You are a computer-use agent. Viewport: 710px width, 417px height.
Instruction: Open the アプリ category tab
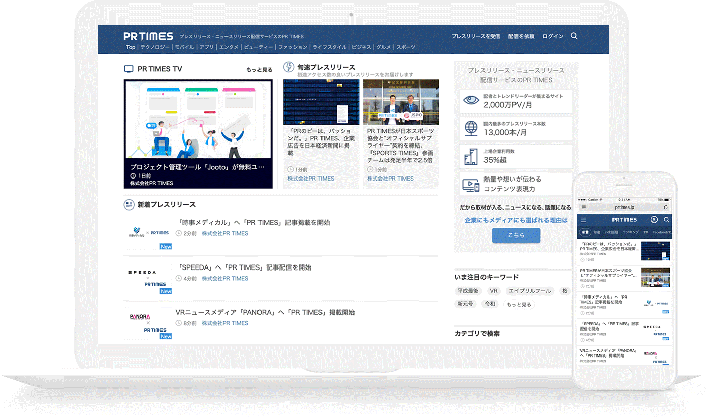206,47
